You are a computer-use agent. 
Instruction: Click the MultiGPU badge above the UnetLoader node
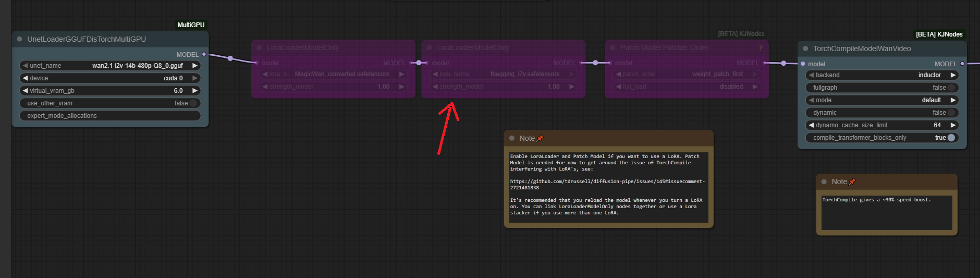click(191, 25)
